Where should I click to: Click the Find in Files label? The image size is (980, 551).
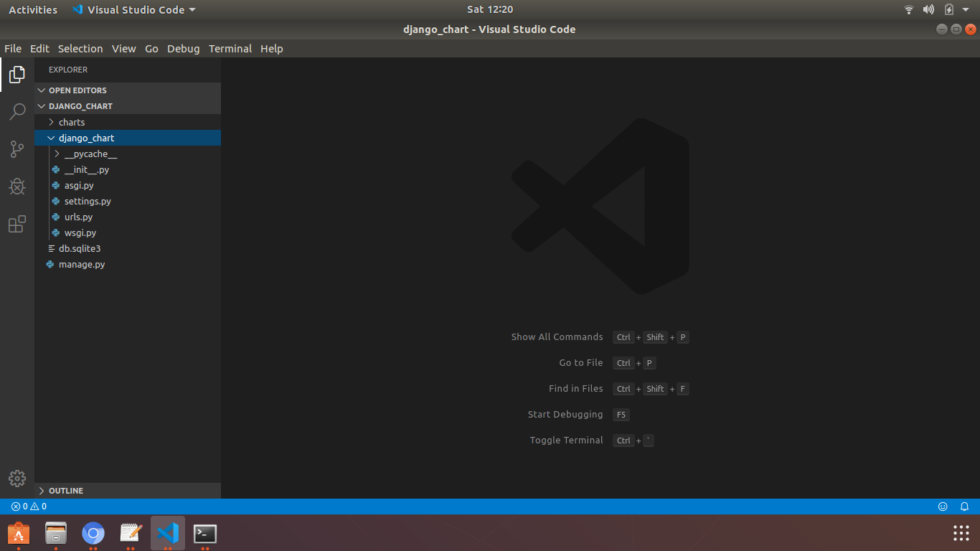[x=576, y=389]
